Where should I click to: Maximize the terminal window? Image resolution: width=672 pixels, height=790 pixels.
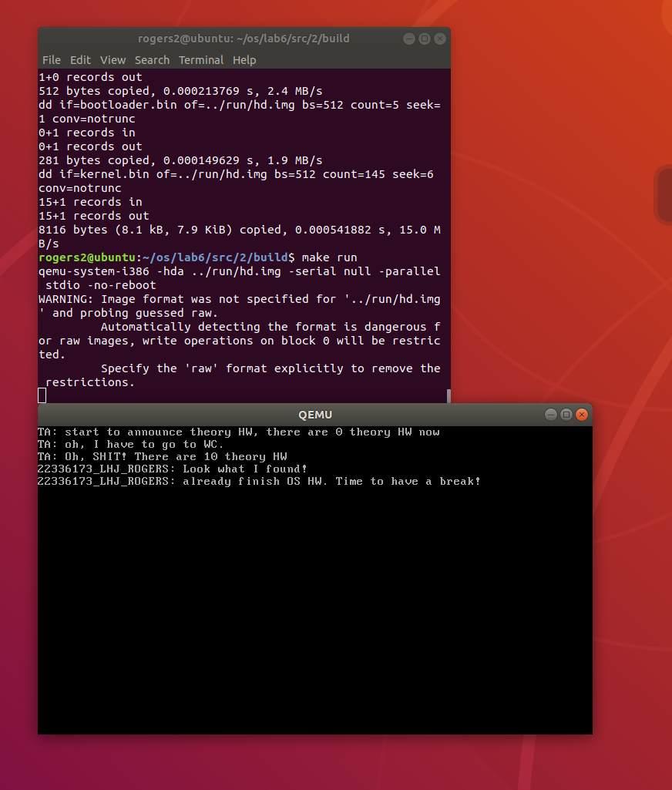(425, 39)
